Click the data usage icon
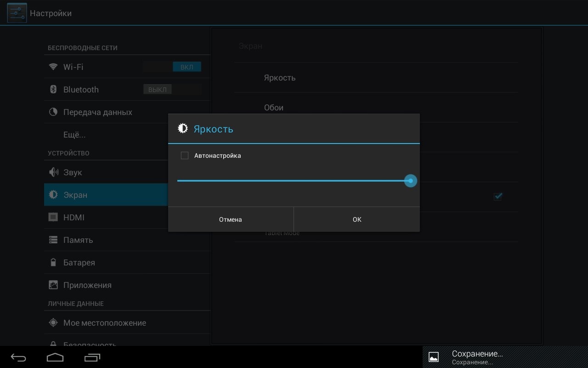The width and height of the screenshot is (588, 368). point(53,112)
